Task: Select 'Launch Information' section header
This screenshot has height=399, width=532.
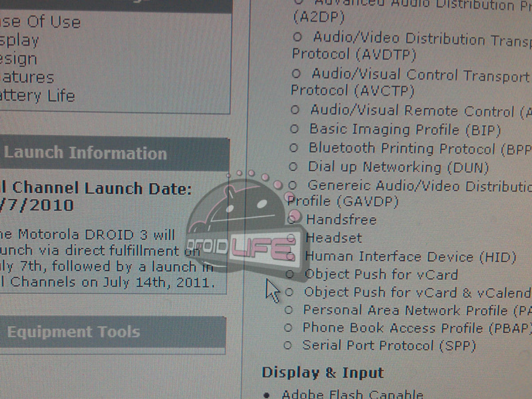Action: click(x=114, y=154)
